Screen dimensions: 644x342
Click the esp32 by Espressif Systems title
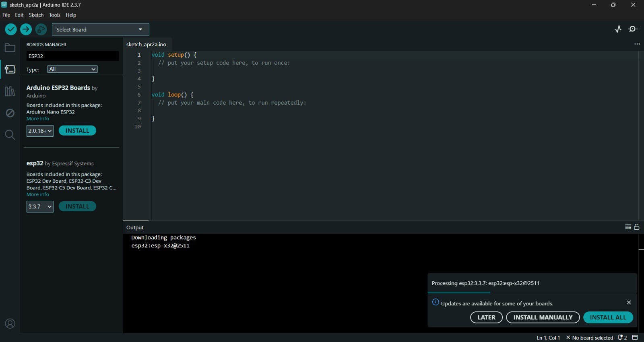pyautogui.click(x=60, y=163)
